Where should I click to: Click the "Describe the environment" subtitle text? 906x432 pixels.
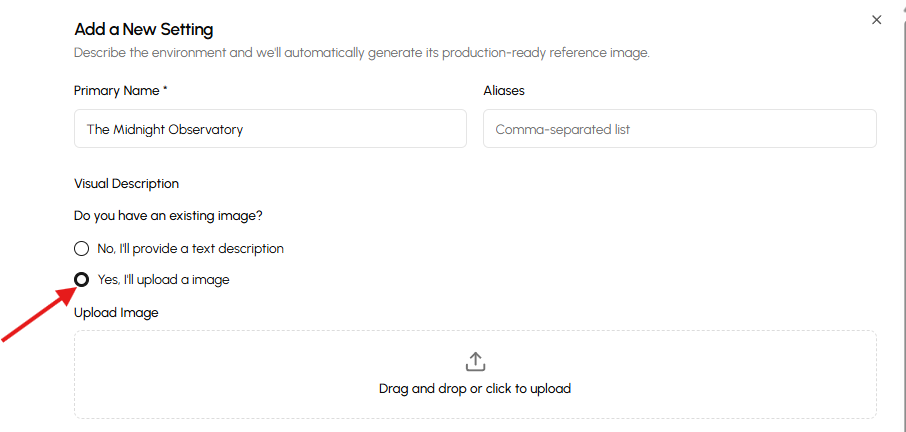pos(361,52)
